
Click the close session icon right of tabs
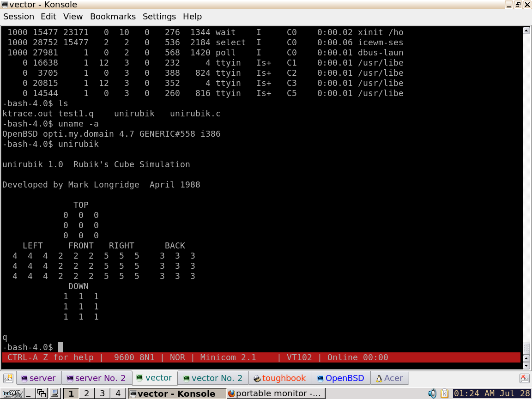coord(524,378)
